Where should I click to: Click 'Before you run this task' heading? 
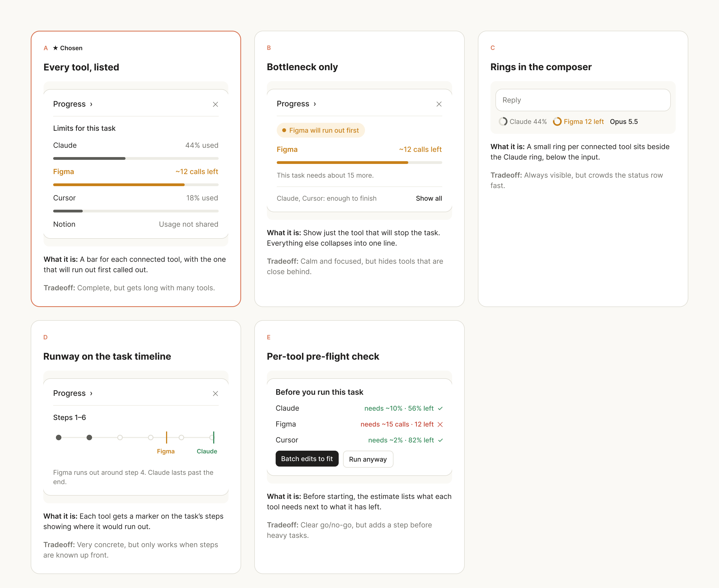click(319, 392)
